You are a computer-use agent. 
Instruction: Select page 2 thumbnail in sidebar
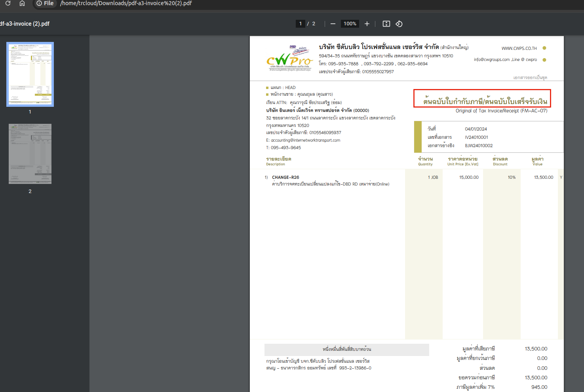click(30, 154)
